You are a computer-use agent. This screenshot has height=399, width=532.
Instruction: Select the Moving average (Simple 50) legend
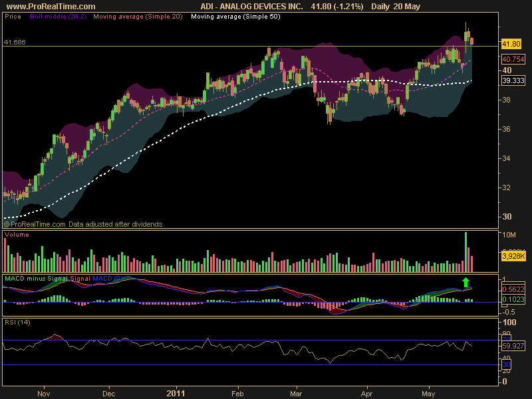(x=235, y=16)
